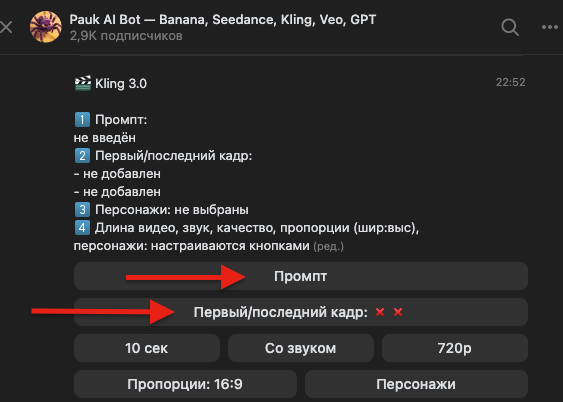The width and height of the screenshot is (563, 402).
Task: Open the chat title Pauk AI Bot header
Action: [223, 19]
